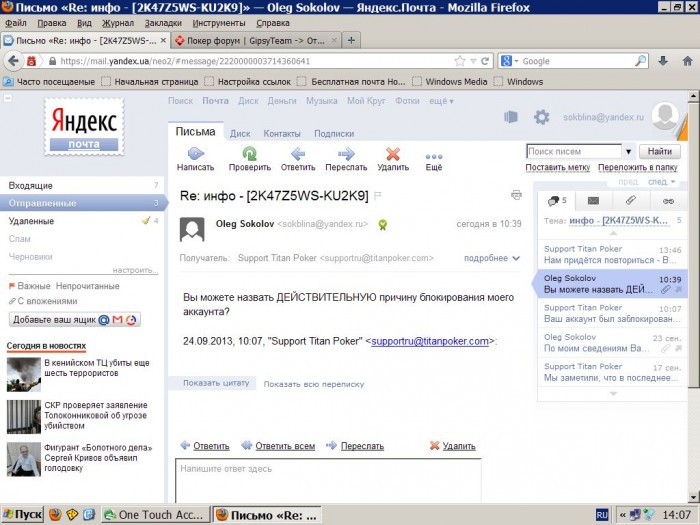Click the Firefox icon in taskbar quick launch
The image size is (700, 525).
(x=55, y=515)
